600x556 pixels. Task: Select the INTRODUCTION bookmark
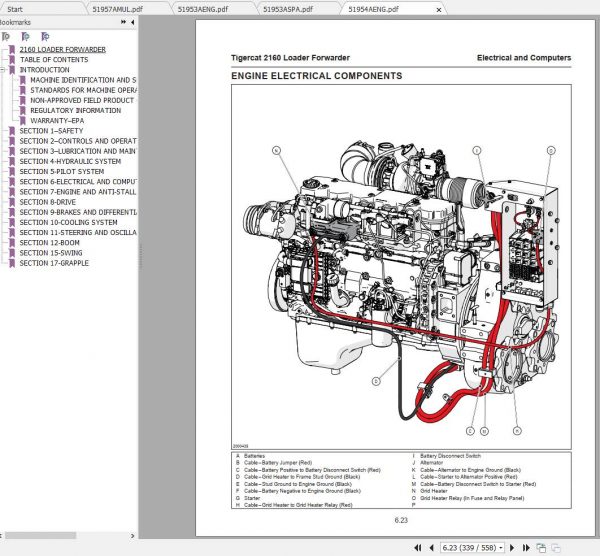pyautogui.click(x=44, y=70)
